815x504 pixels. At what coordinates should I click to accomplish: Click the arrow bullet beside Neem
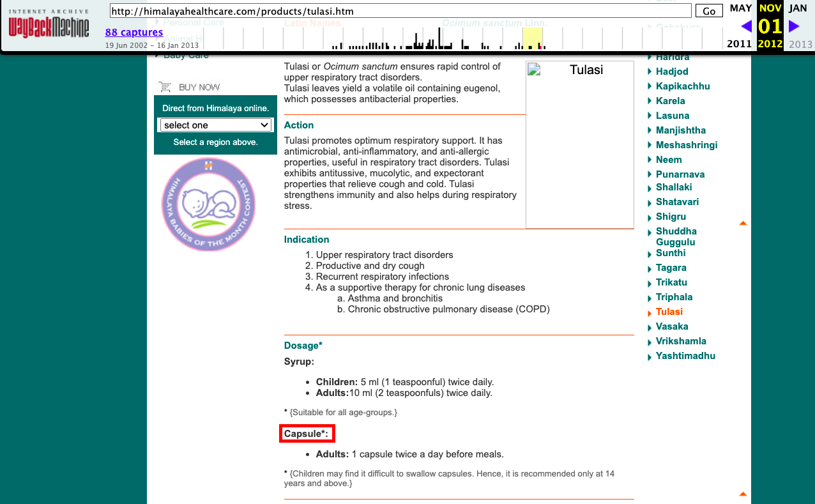650,160
